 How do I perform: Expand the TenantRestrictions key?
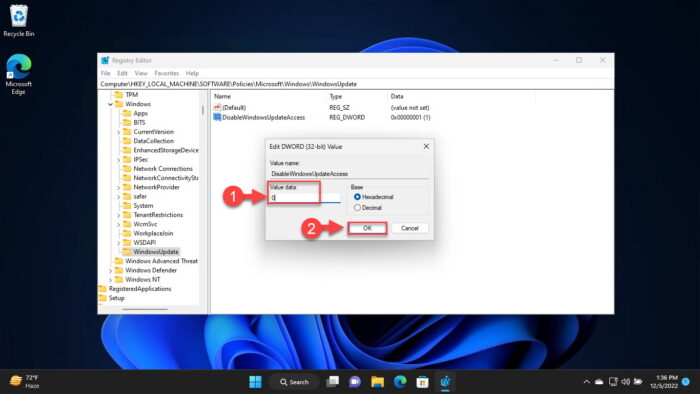point(118,215)
